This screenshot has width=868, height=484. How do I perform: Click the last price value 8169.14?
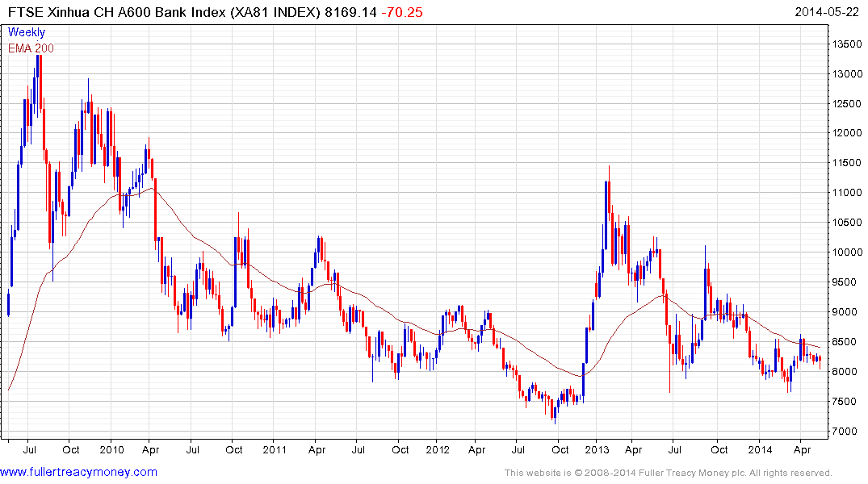[350, 12]
